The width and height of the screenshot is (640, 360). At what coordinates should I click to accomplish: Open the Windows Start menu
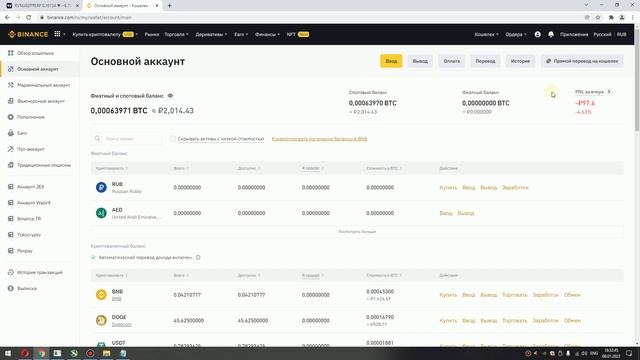(8, 353)
